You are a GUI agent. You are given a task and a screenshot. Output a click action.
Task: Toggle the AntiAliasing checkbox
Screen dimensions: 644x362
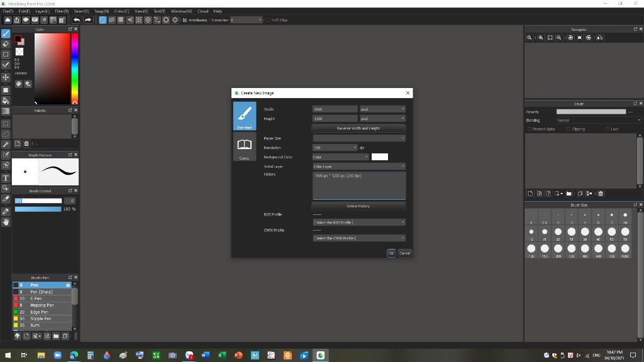point(186,20)
